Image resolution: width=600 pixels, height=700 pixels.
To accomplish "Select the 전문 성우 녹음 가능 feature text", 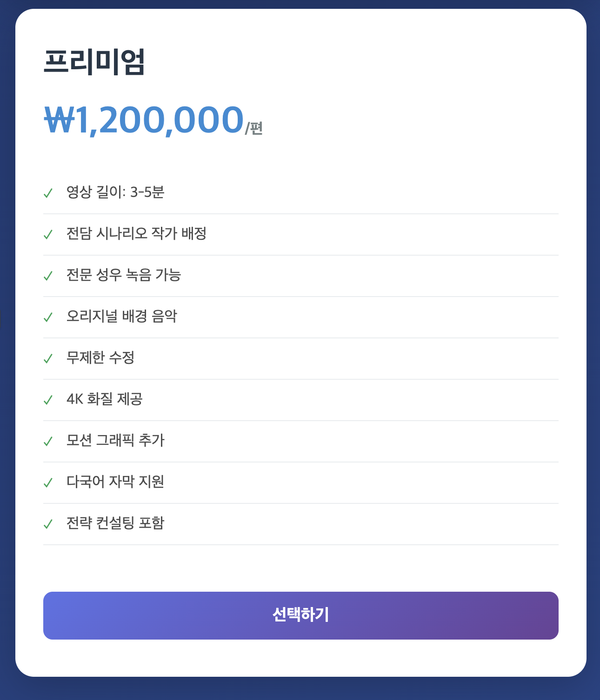I will click(x=123, y=275).
